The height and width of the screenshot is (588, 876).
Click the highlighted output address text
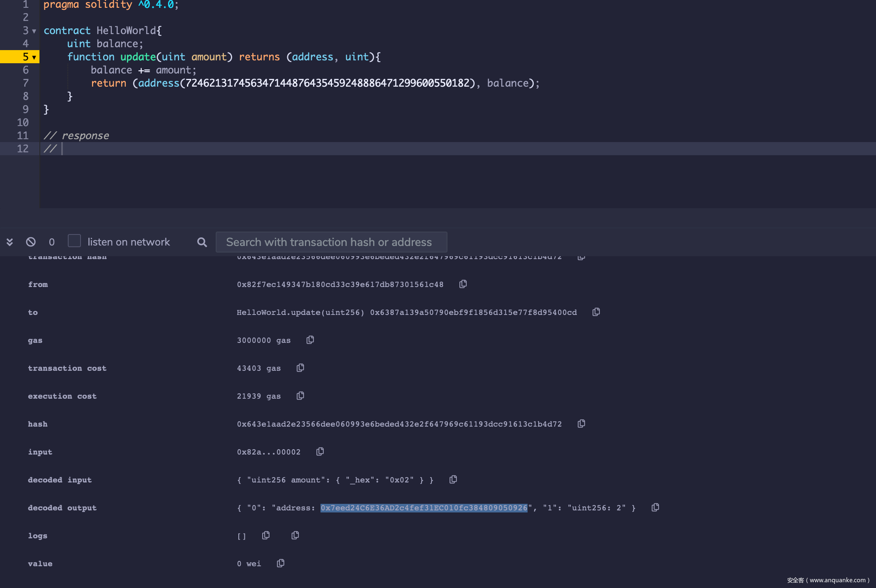point(424,508)
